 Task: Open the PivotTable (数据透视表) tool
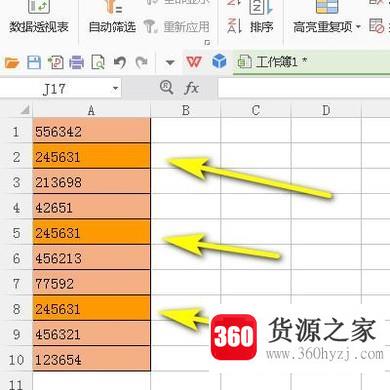[39, 18]
